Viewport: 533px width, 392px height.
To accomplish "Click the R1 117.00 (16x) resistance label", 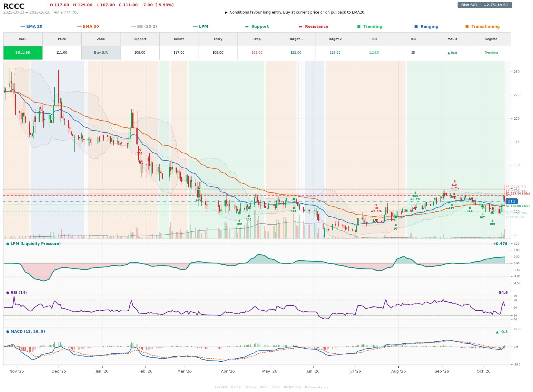I will [518, 194].
